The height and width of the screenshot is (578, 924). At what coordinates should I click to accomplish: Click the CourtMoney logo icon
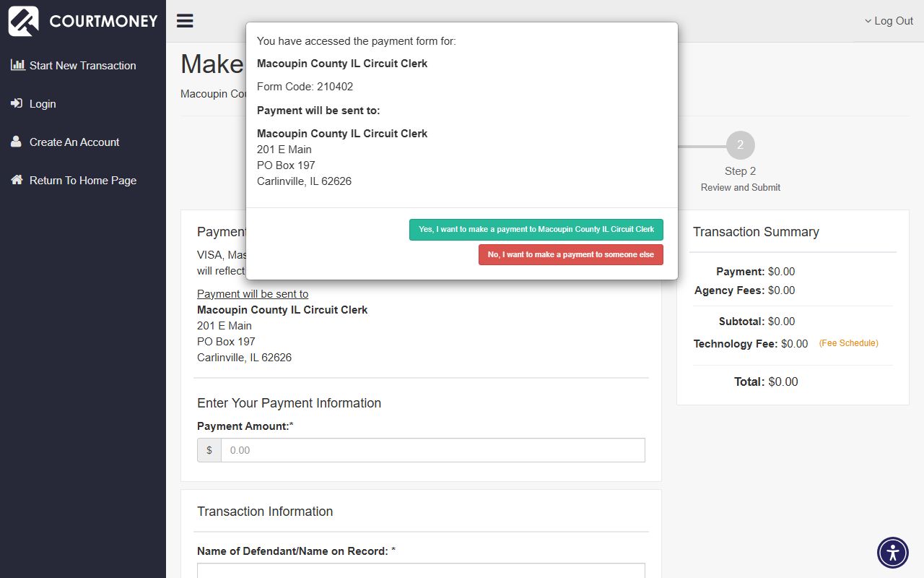coord(23,21)
